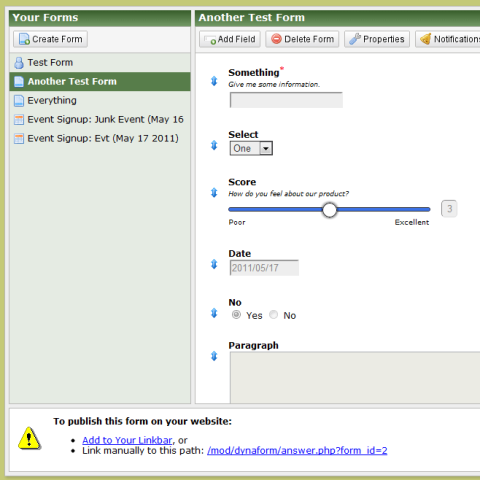480x480 pixels.
Task: Click the Add to Your Linkbar link
Action: pos(127,440)
